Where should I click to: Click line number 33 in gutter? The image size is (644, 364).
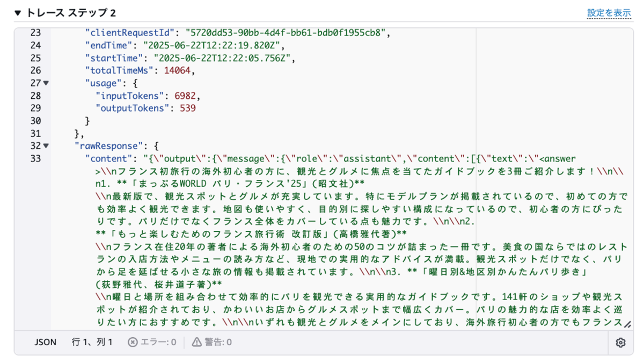pos(35,158)
